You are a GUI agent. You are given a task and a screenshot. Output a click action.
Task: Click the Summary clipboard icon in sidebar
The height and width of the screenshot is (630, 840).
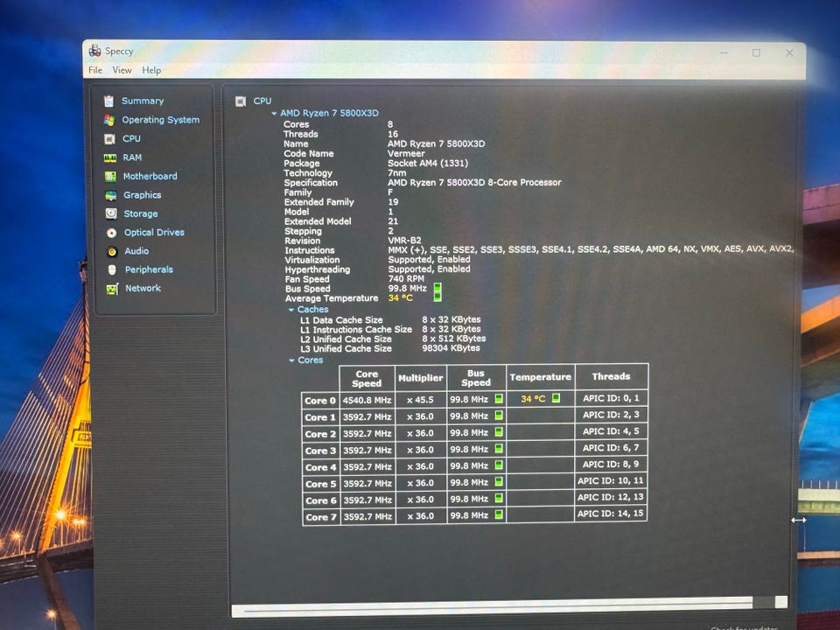click(x=108, y=101)
